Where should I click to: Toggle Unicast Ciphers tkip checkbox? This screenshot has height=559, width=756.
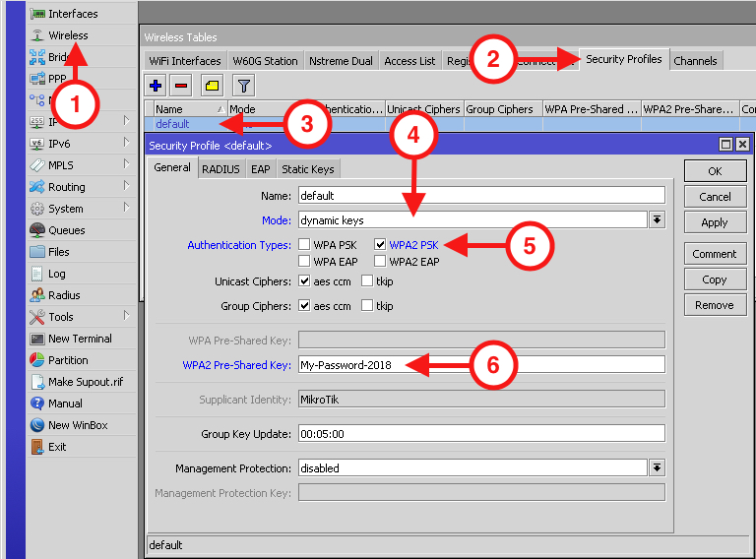pos(367,280)
